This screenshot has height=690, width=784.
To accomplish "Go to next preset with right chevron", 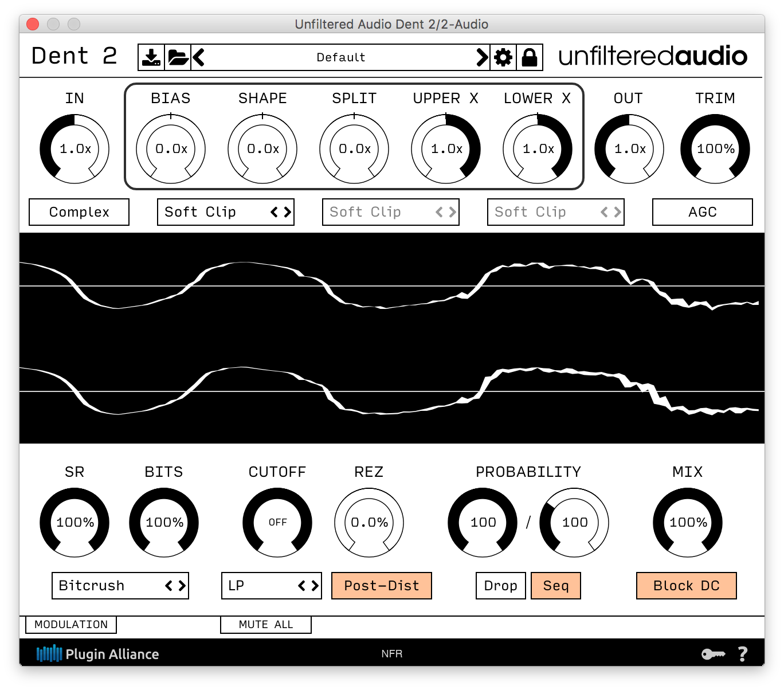I will pyautogui.click(x=483, y=57).
